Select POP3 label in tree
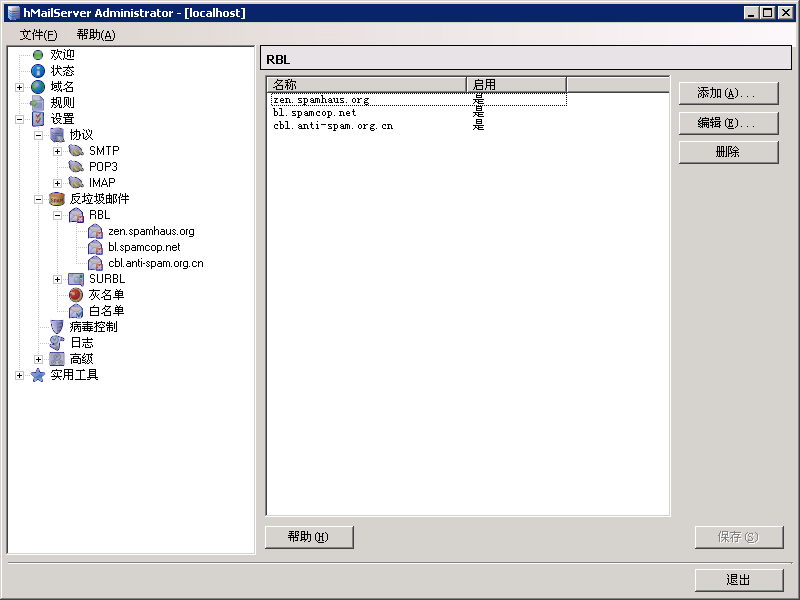The image size is (800, 600). click(x=103, y=167)
